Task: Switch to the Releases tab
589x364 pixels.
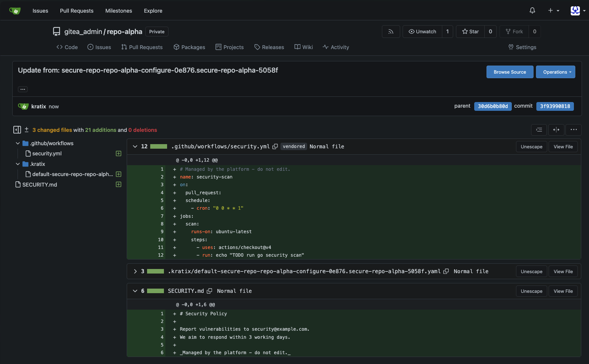Action: 269,47
